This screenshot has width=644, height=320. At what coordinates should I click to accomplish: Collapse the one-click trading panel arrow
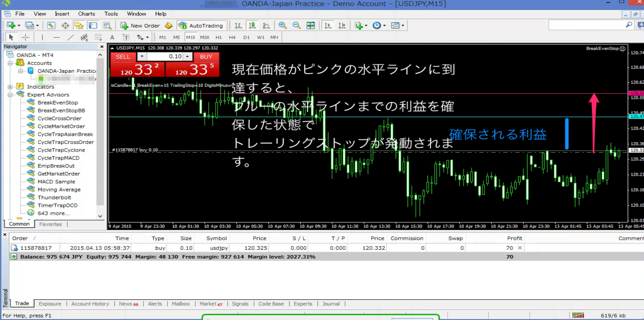click(x=112, y=48)
